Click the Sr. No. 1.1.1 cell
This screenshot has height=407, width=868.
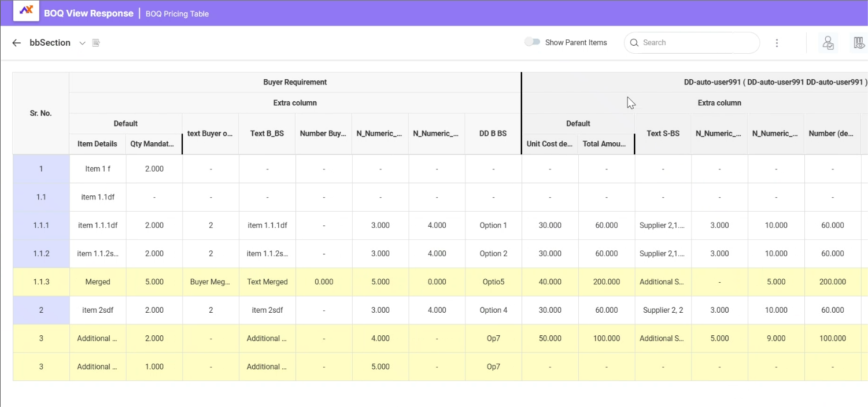(x=41, y=225)
